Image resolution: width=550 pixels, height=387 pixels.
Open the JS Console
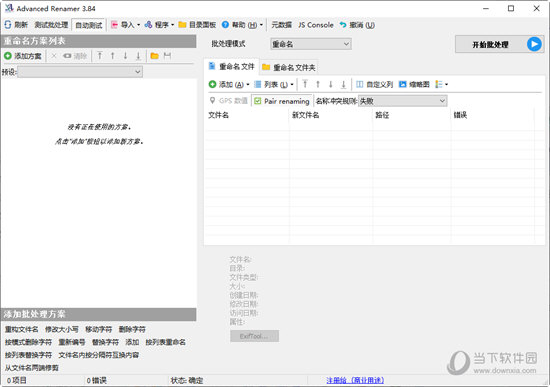tap(316, 25)
